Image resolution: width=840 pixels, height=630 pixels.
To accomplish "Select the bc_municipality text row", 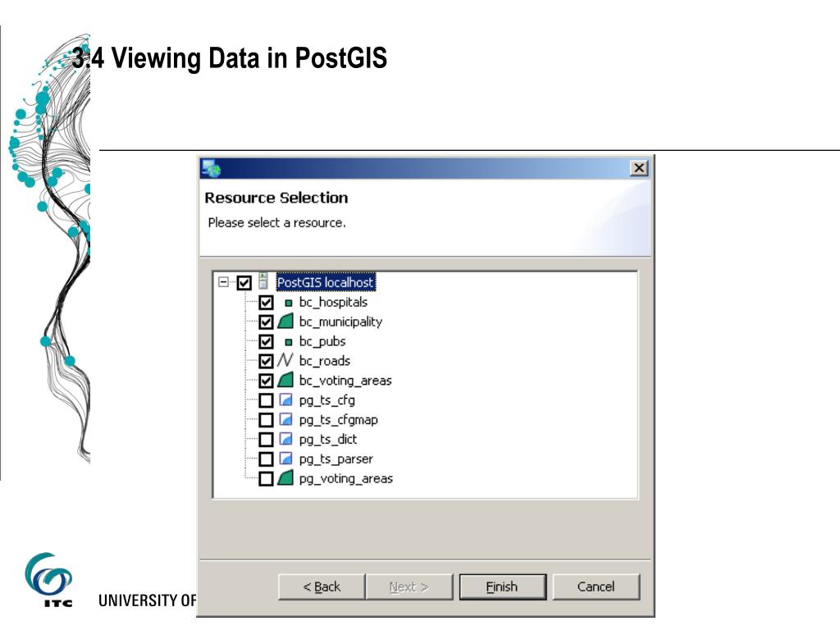I will [340, 322].
